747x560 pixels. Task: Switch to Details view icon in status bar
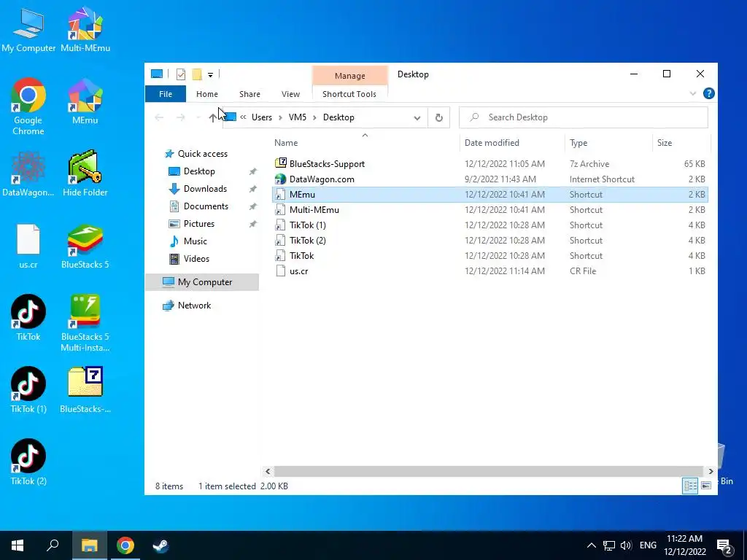pyautogui.click(x=690, y=485)
